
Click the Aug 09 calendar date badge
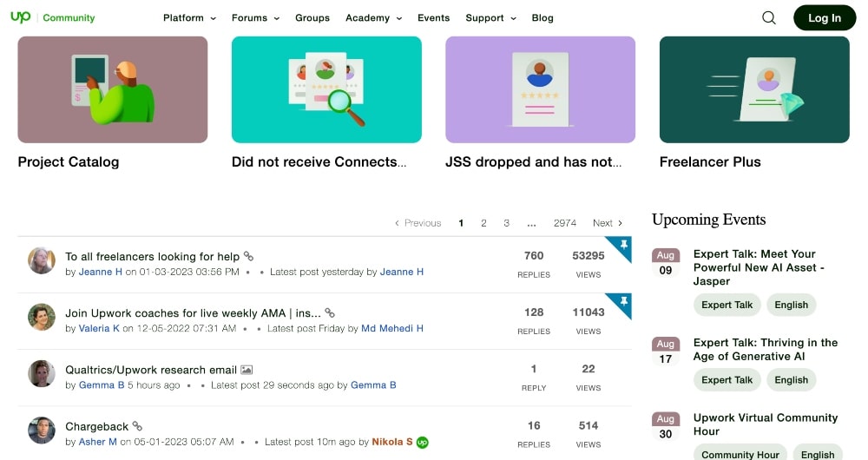[666, 262]
